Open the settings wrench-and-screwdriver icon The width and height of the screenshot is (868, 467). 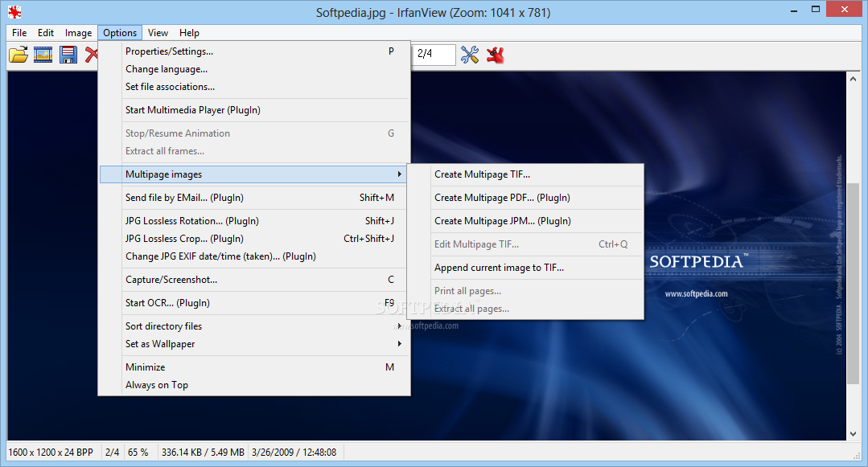pyautogui.click(x=470, y=54)
